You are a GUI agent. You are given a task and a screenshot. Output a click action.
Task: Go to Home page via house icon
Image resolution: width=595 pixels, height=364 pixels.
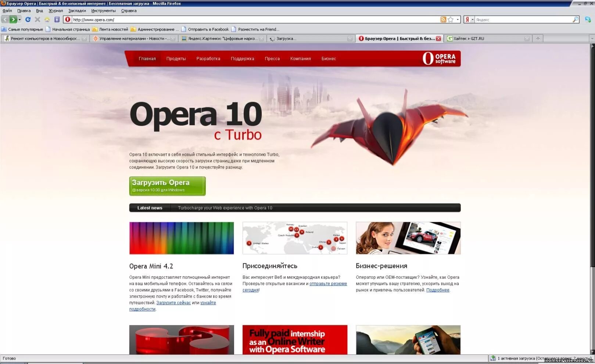point(47,19)
